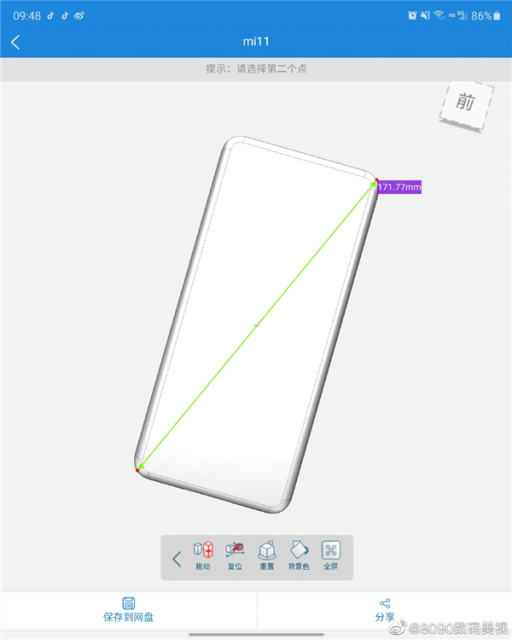Save model with 保存到网盘 button
The height and width of the screenshot is (640, 512).
128,610
